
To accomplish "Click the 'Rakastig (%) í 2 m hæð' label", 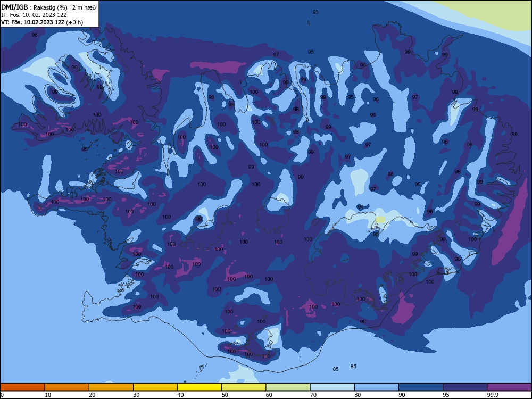I will (x=64, y=7).
